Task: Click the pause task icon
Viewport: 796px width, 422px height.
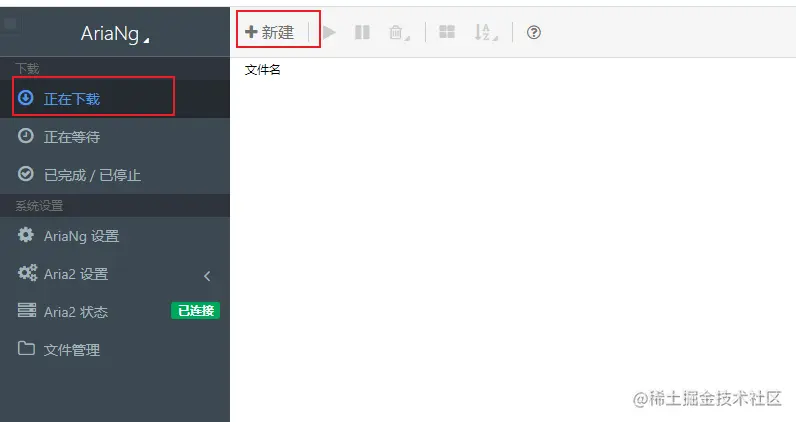Action: (x=362, y=33)
